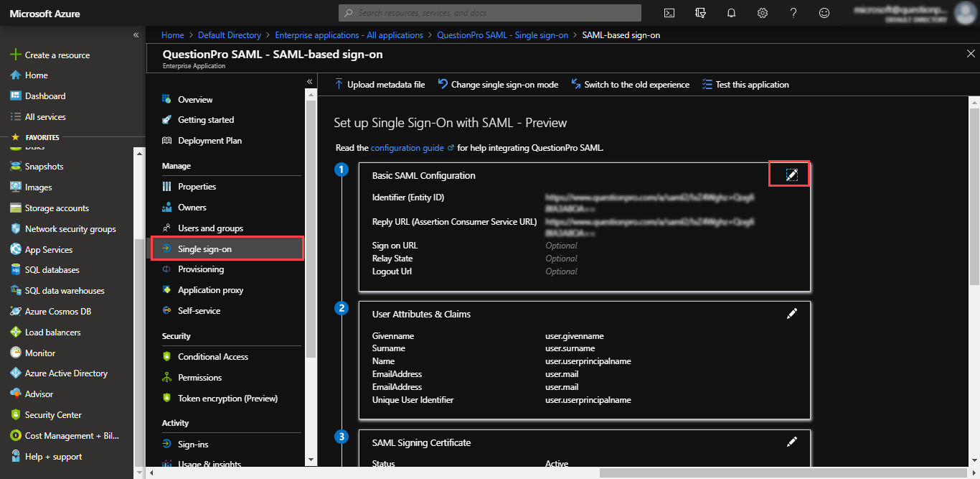The image size is (980, 479).
Task: Open the notifications bell
Action: tap(732, 13)
